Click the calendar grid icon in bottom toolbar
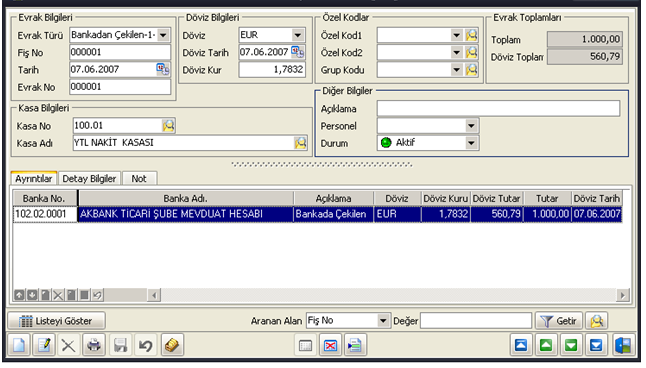Viewport: 646px width, 368px height. pyautogui.click(x=305, y=345)
